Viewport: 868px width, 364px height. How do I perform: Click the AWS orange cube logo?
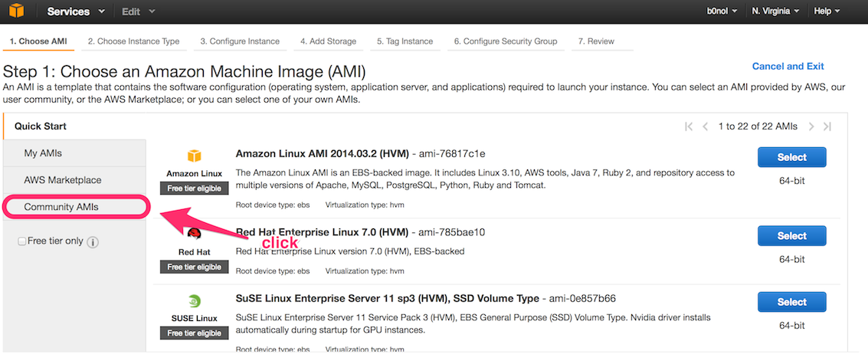click(x=18, y=11)
